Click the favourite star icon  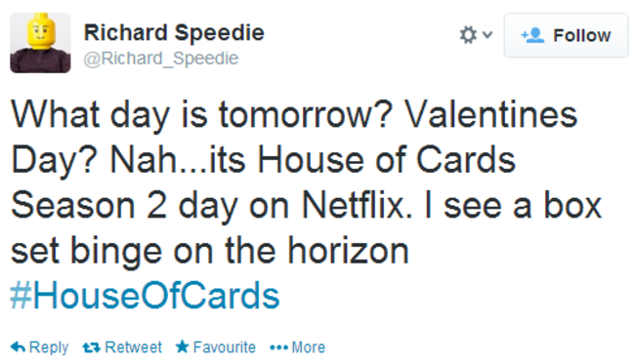tap(183, 346)
